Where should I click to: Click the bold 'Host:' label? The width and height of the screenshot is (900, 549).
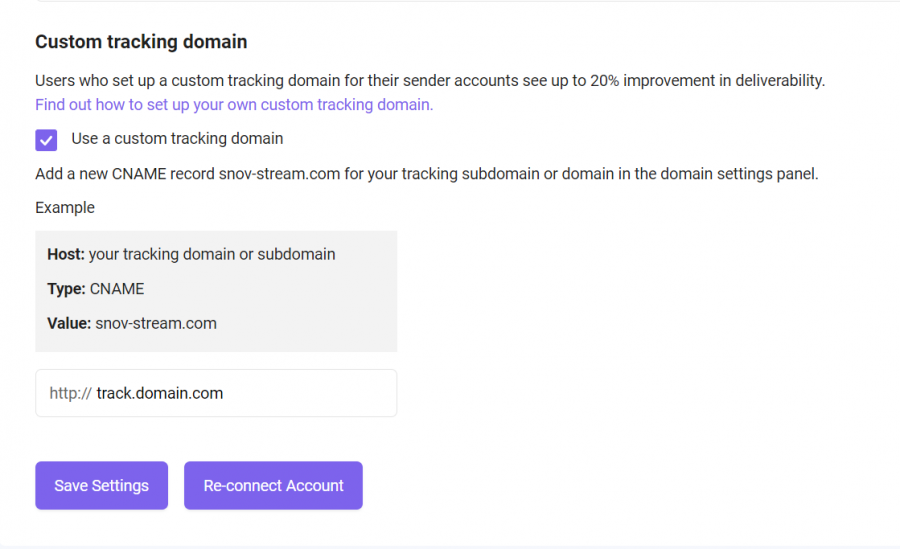pyautogui.click(x=66, y=254)
